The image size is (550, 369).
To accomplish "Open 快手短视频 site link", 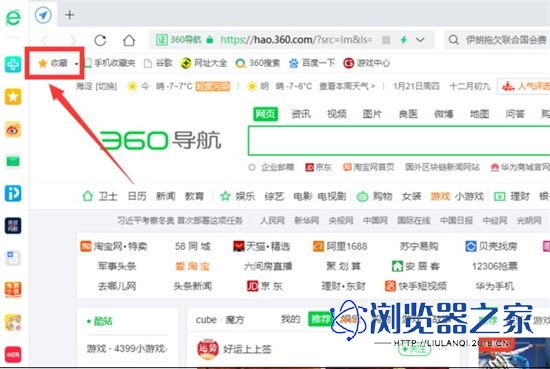I will pos(416,286).
